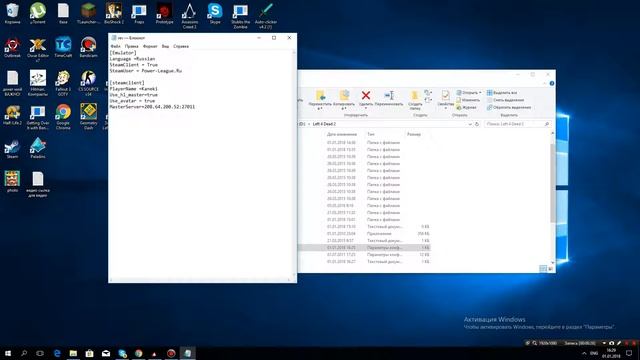Select the Outbreak desktop shortcut
The height and width of the screenshot is (360, 640).
(12, 47)
